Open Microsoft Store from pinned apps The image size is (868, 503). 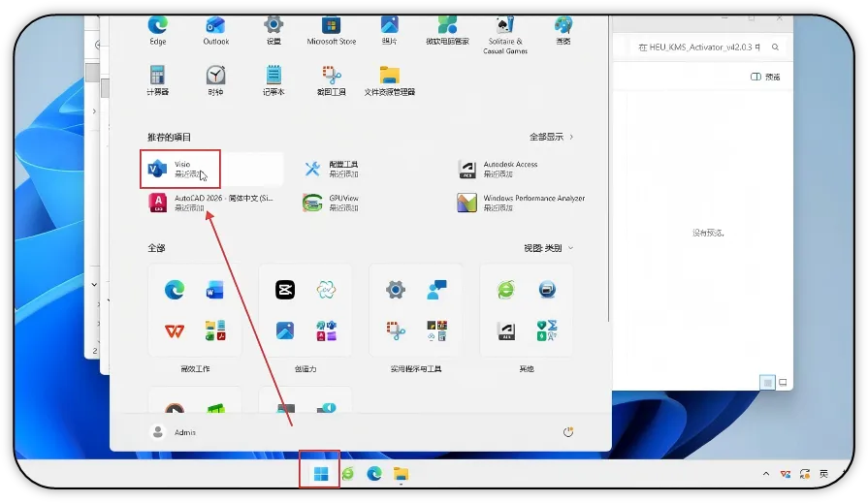click(x=331, y=30)
